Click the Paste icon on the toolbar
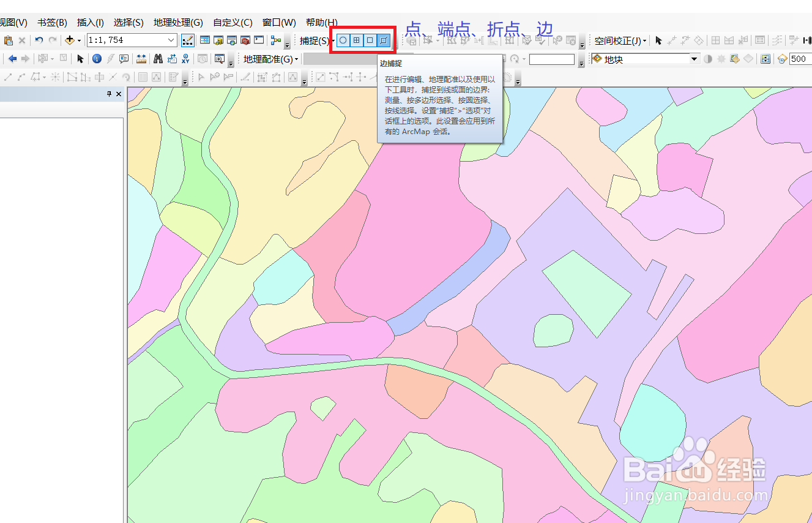Screen dimensions: 812x523 (x=9, y=40)
